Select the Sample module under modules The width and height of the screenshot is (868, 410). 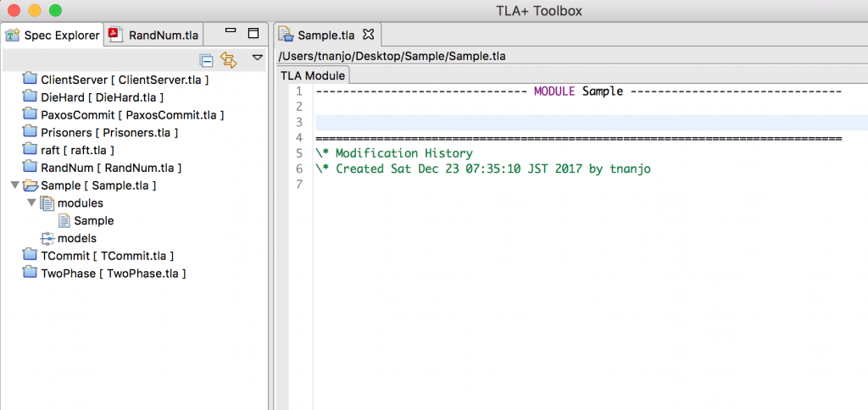(x=94, y=221)
